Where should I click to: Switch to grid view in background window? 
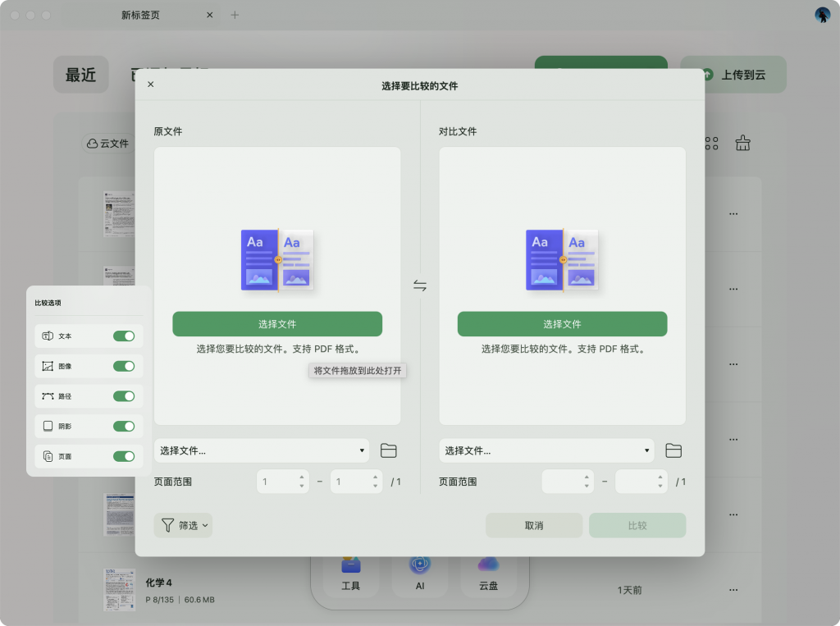tap(711, 143)
